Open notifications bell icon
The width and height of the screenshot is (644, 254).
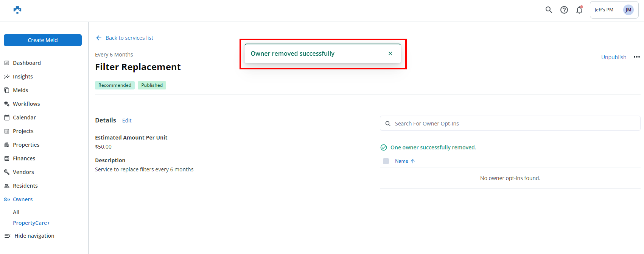(579, 10)
